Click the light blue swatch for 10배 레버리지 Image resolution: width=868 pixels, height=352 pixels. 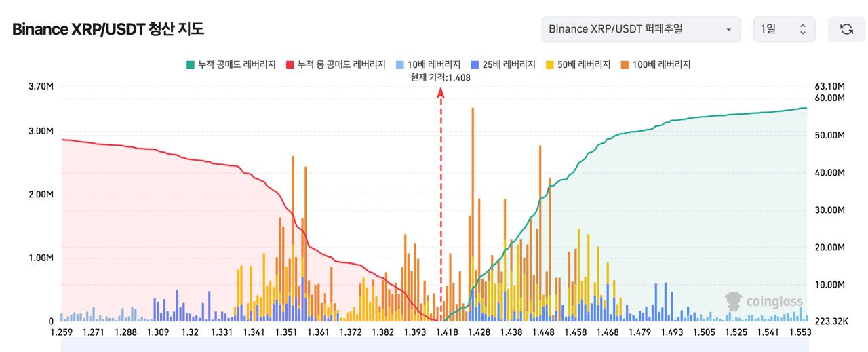coord(399,64)
